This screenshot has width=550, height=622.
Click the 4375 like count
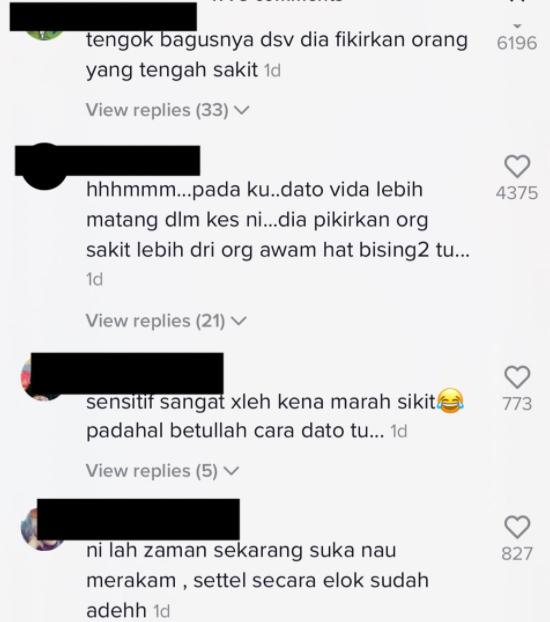(517, 193)
